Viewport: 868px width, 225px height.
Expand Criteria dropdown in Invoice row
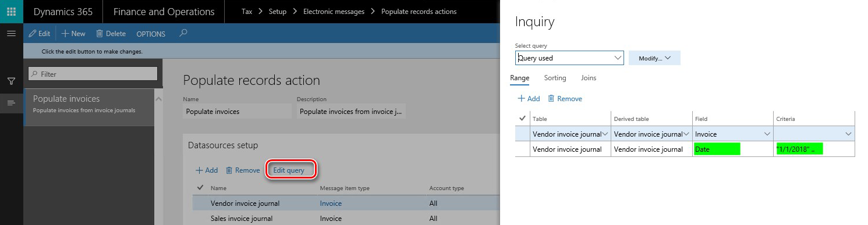pos(848,134)
